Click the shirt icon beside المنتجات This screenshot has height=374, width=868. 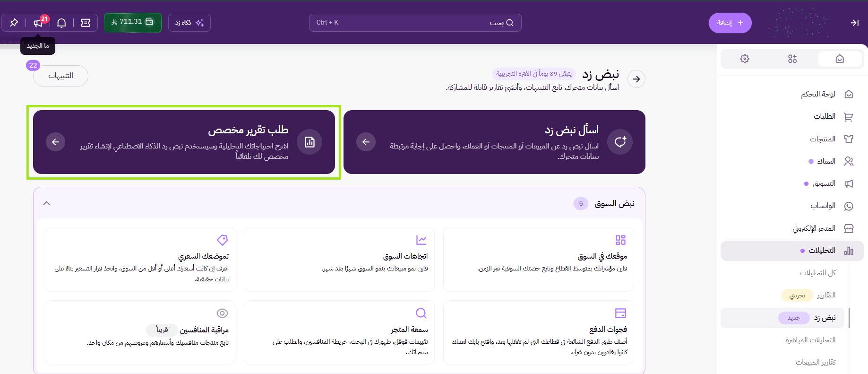coord(849,139)
